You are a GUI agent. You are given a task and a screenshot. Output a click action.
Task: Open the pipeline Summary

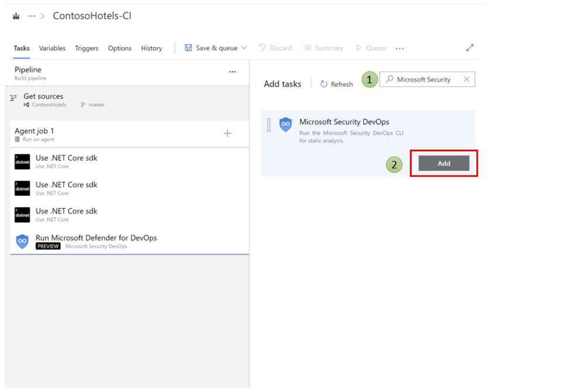click(323, 48)
